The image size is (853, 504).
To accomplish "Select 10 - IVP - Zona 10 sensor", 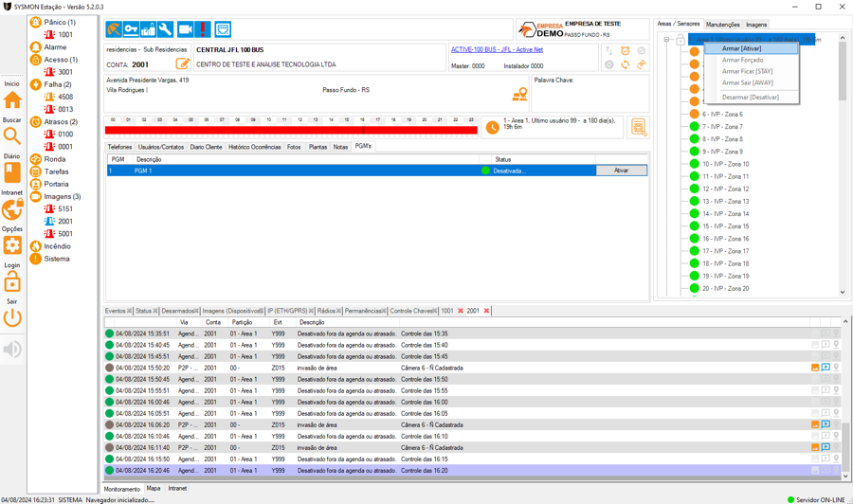I will pos(725,164).
